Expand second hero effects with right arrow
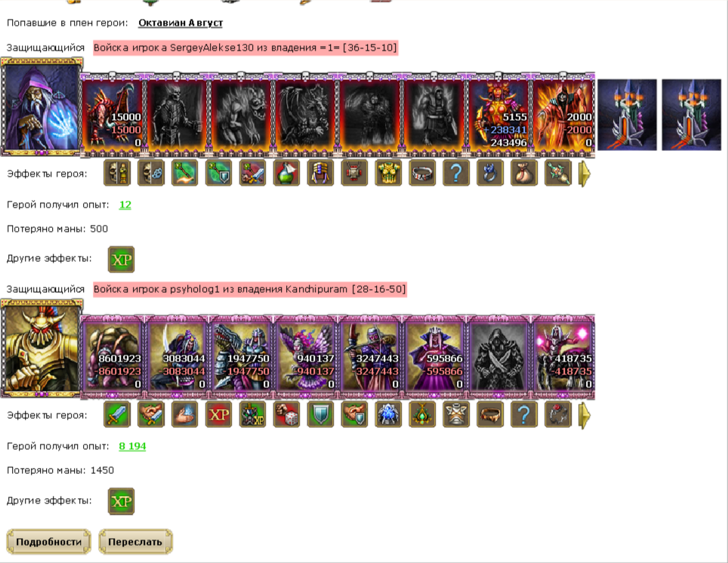Screen dimensions: 728x563 pyautogui.click(x=585, y=415)
